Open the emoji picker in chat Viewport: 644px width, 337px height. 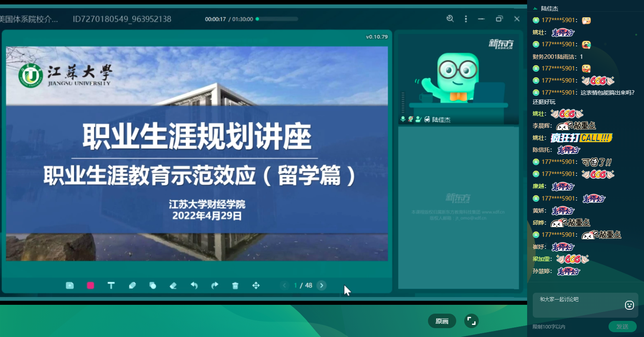pos(629,305)
